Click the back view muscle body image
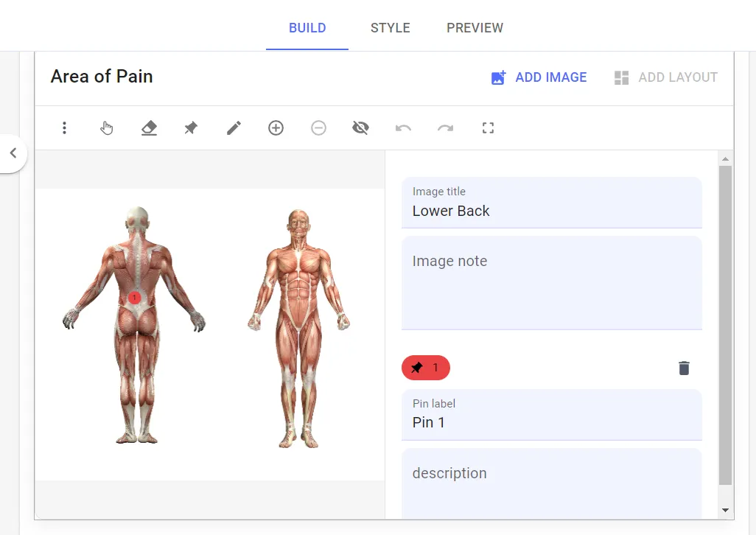This screenshot has width=756, height=535. (x=135, y=325)
